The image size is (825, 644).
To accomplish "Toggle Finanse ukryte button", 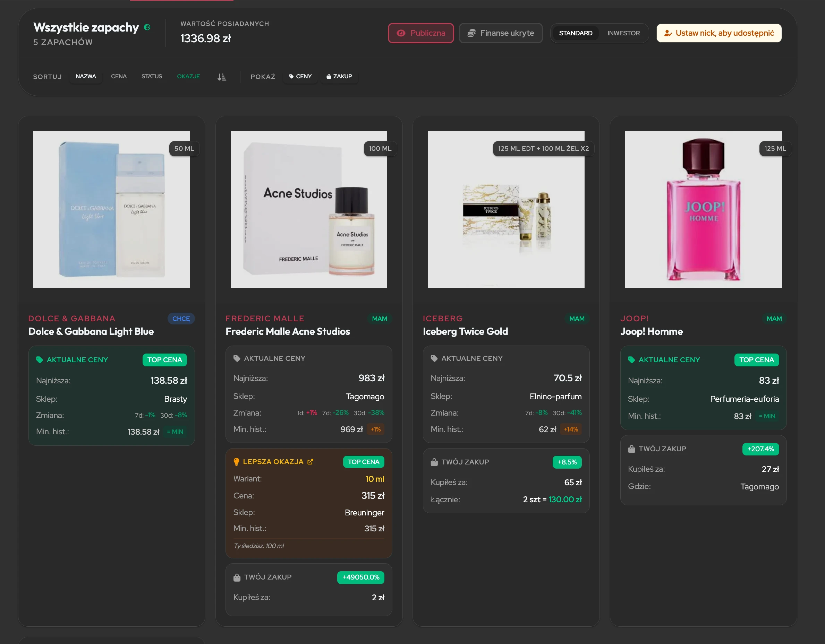I will pos(501,33).
